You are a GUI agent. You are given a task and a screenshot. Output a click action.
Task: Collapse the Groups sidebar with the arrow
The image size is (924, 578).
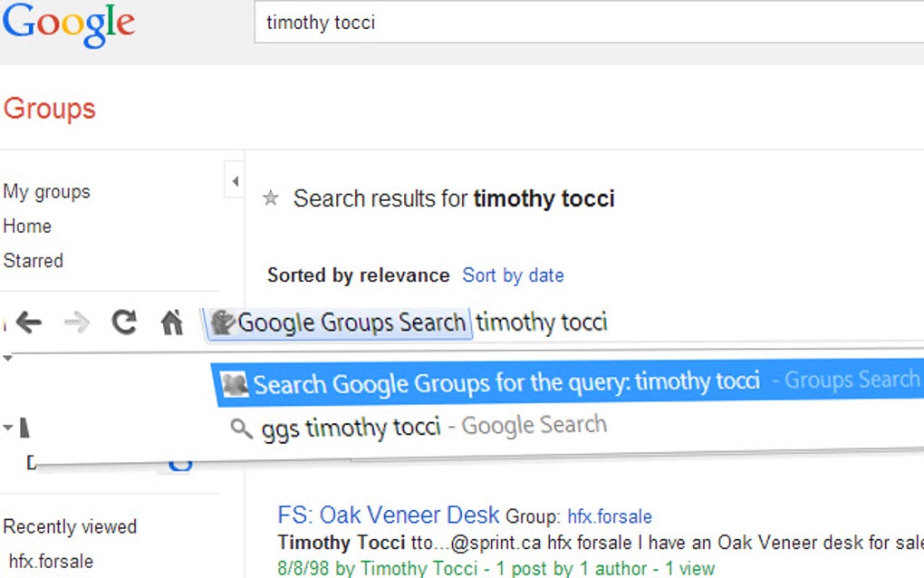click(236, 179)
